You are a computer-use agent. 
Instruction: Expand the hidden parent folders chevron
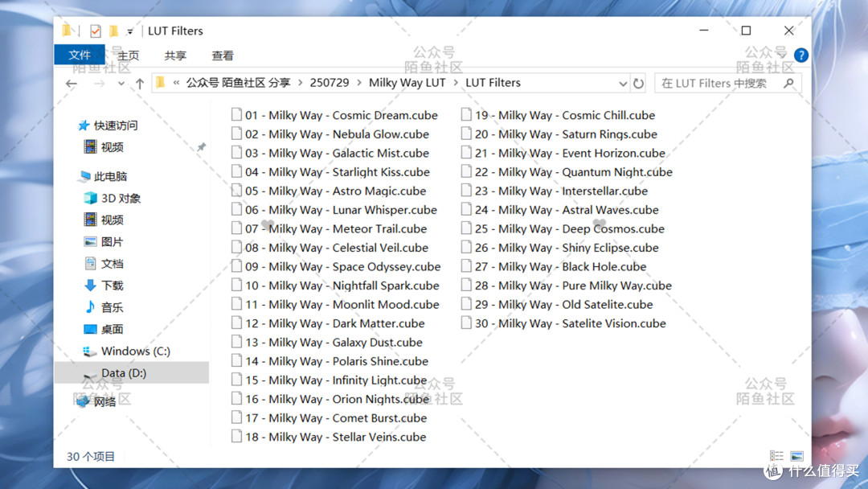[x=176, y=83]
